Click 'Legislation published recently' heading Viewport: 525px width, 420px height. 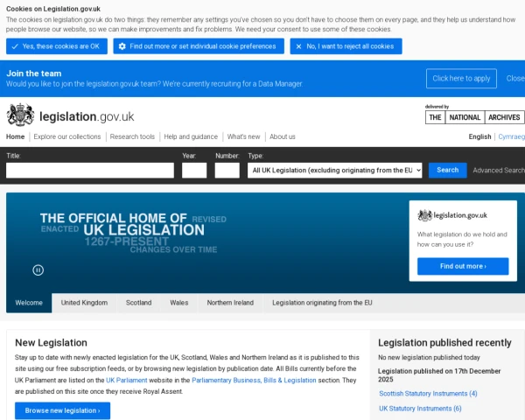coord(444,343)
